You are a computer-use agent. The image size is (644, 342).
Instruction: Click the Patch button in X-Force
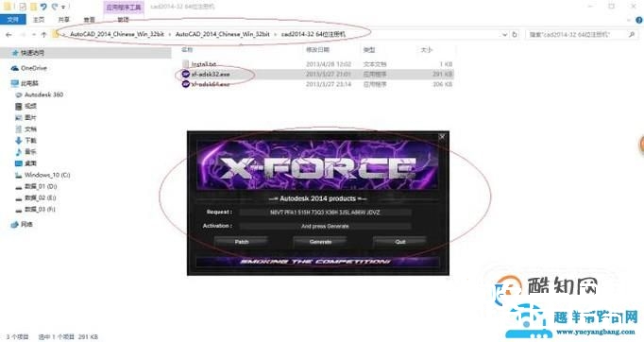(242, 242)
